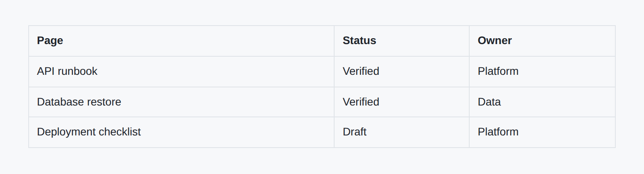Click the word Database
The image size is (644, 174).
tap(57, 102)
